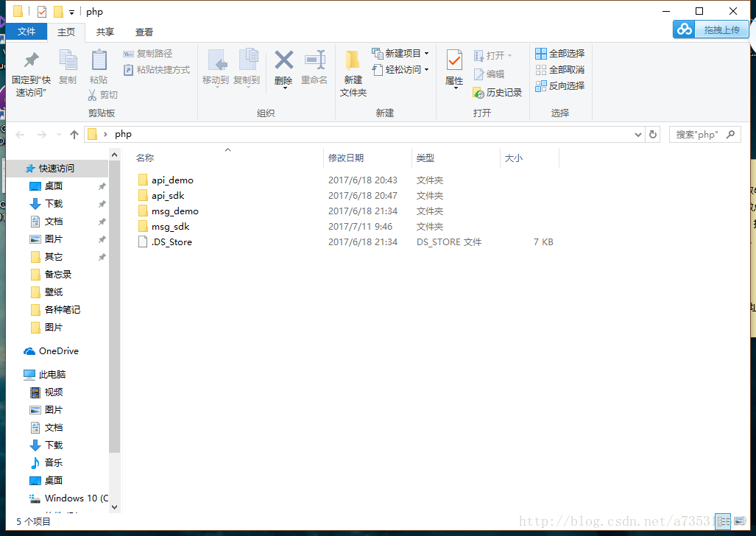Click the 粘贴 (Paste) icon in ribbon

99,70
